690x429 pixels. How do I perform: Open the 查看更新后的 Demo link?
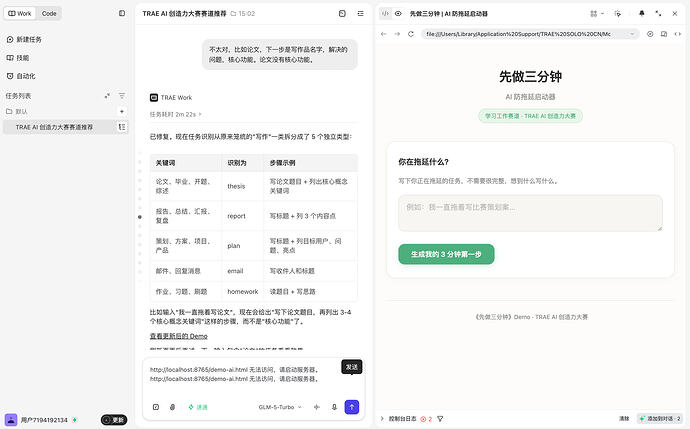[x=179, y=336]
